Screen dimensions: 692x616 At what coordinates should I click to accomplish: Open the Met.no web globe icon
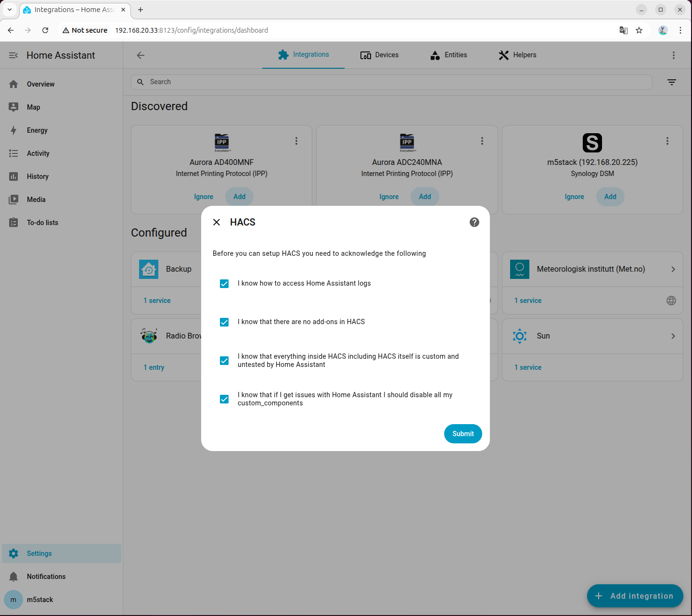(x=671, y=301)
